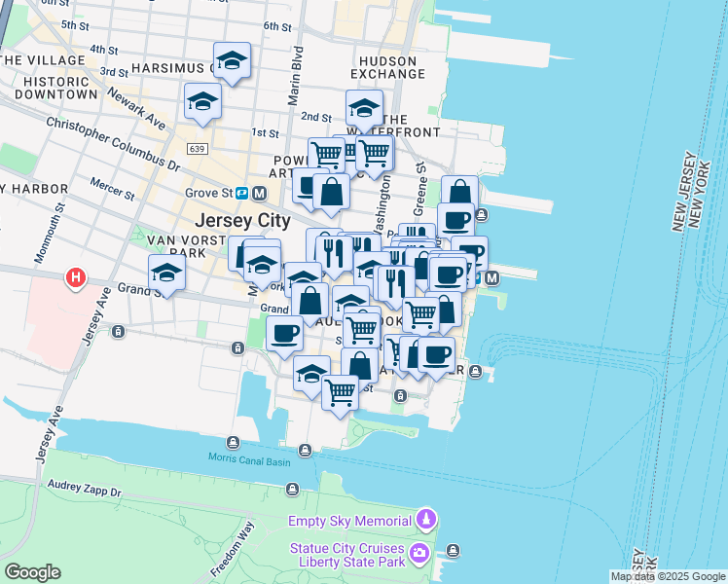Click the ferry icon left of Morris Canal Basin label
728x584 pixels.
point(233,443)
